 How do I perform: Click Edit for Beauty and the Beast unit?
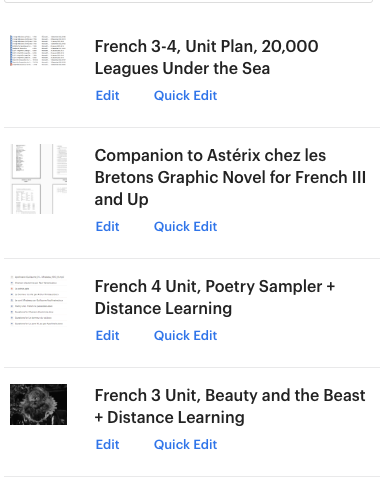pos(107,445)
